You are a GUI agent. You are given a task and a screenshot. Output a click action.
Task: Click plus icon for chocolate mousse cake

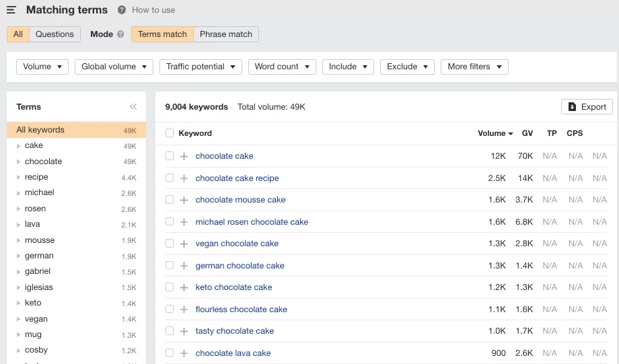pyautogui.click(x=184, y=200)
